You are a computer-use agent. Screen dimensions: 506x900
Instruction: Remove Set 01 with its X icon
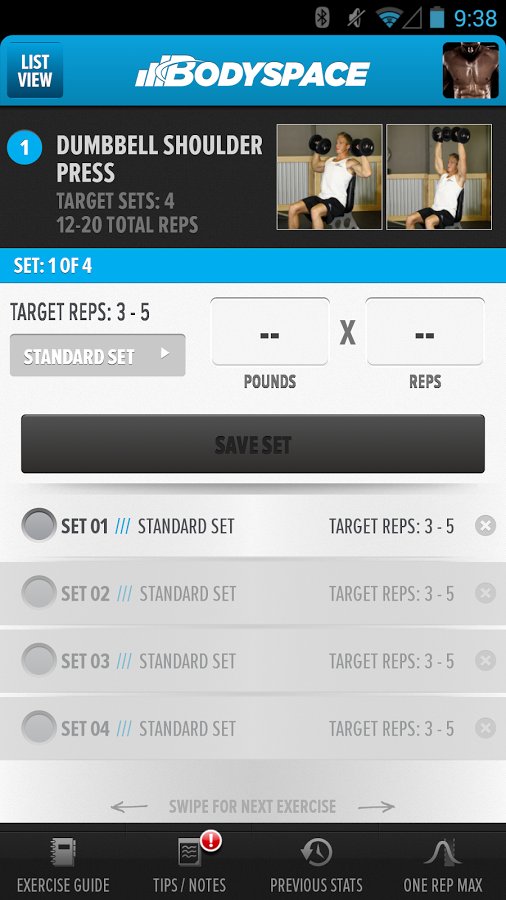(485, 525)
